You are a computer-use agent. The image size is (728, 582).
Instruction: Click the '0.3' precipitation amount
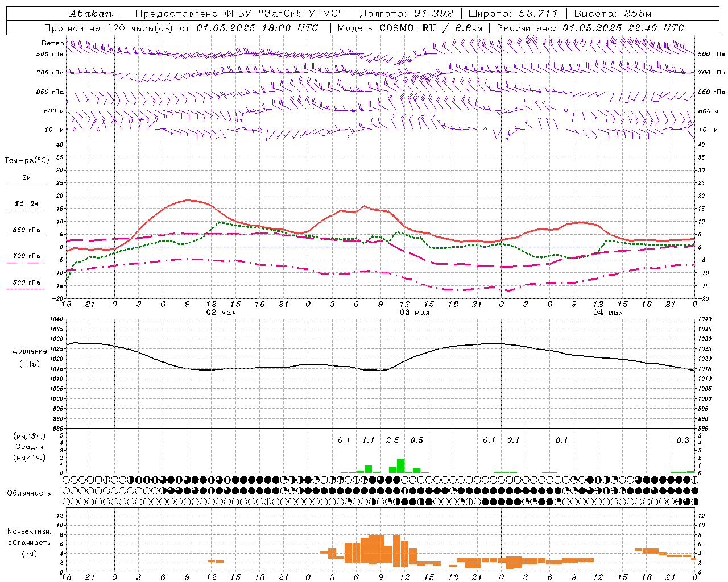click(682, 440)
